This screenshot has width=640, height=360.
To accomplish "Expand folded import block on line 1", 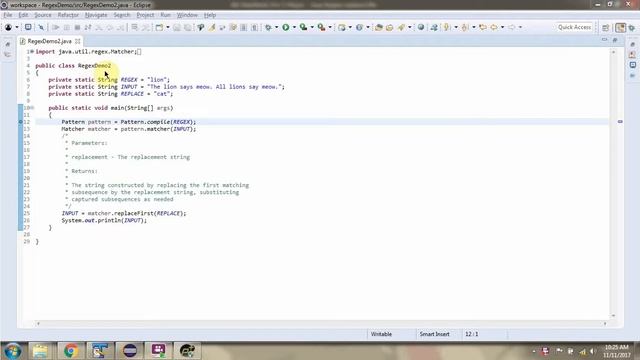I will (32, 51).
